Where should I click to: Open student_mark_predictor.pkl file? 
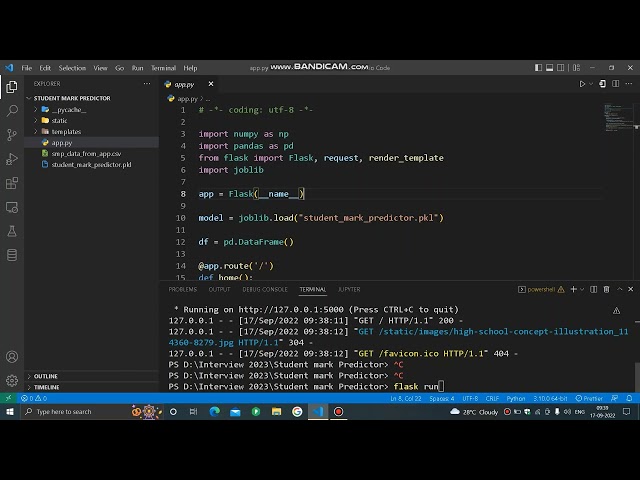(x=91, y=164)
